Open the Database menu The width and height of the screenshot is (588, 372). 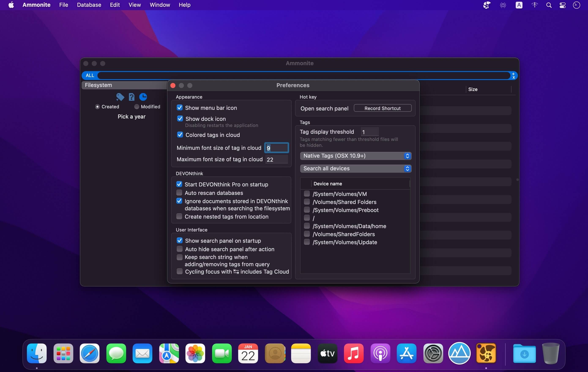(89, 5)
